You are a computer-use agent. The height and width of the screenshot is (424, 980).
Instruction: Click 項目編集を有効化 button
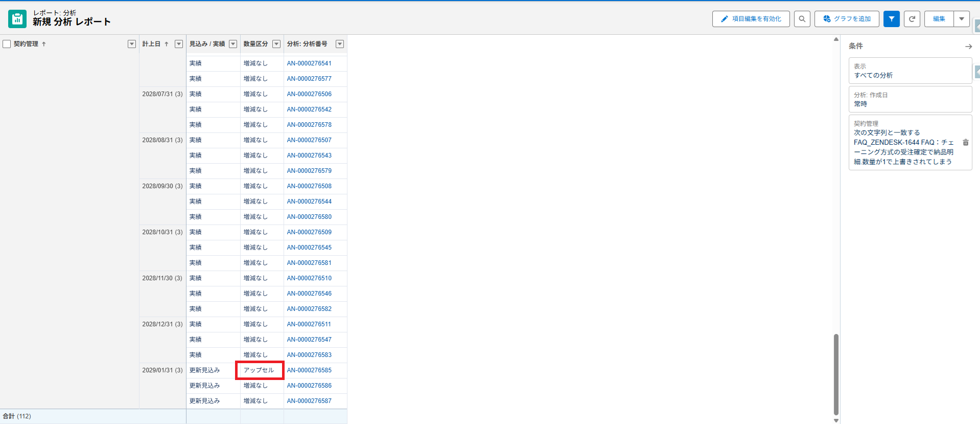(751, 19)
